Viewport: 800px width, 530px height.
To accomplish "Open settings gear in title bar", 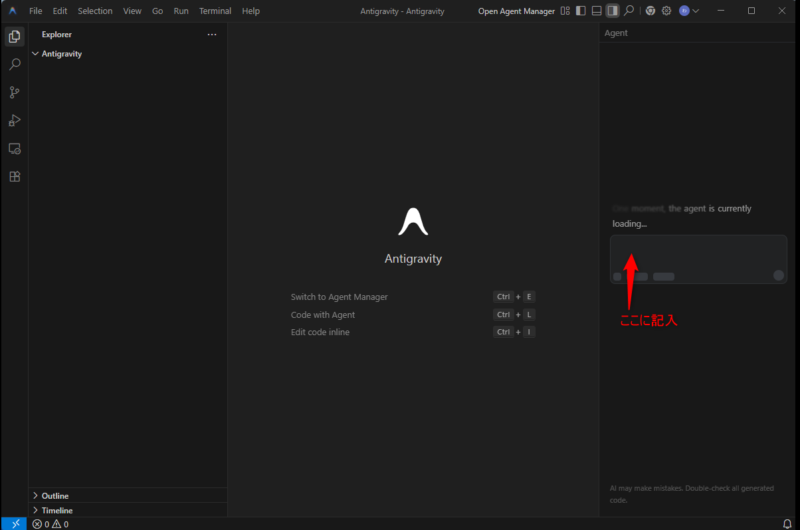I will pos(666,11).
